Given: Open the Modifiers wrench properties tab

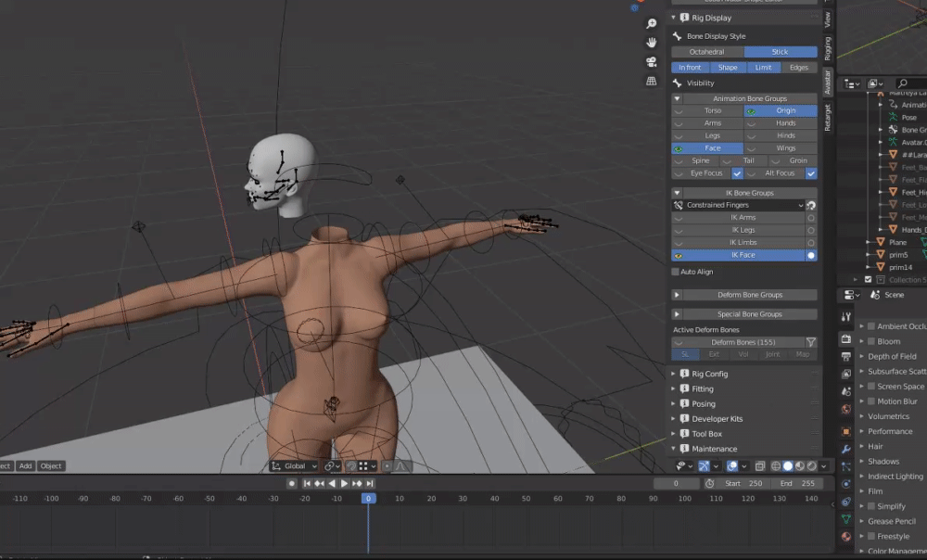Looking at the screenshot, I should point(846,449).
